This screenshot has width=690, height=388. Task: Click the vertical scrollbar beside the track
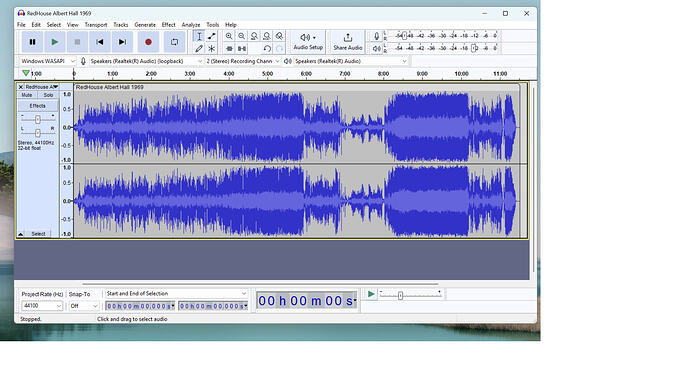click(533, 179)
